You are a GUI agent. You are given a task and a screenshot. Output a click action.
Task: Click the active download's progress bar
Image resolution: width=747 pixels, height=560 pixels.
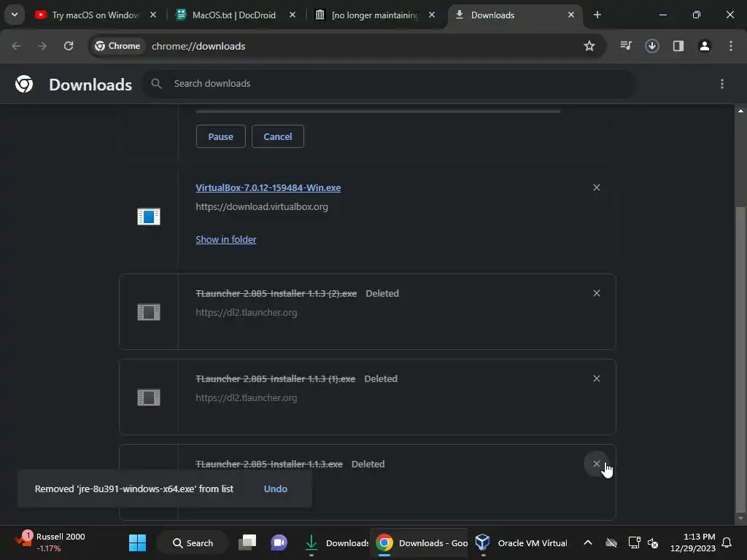coord(378,112)
